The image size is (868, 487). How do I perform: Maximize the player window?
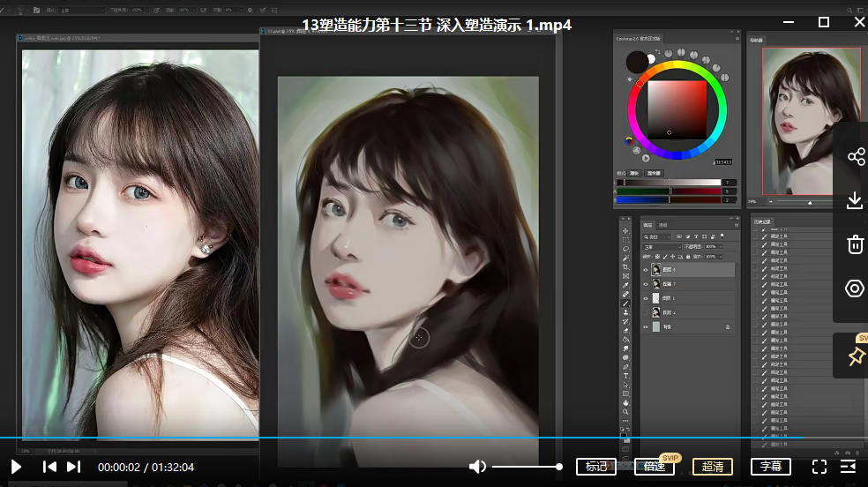pyautogui.click(x=824, y=22)
